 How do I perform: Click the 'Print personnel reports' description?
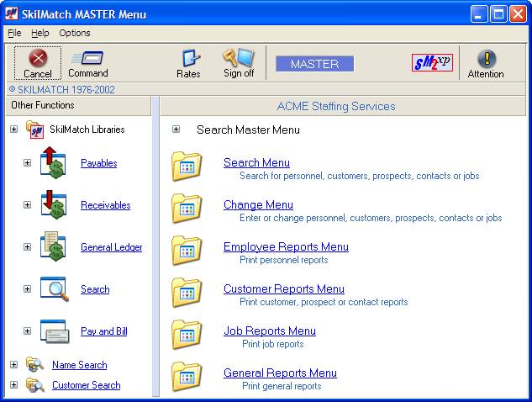[284, 260]
